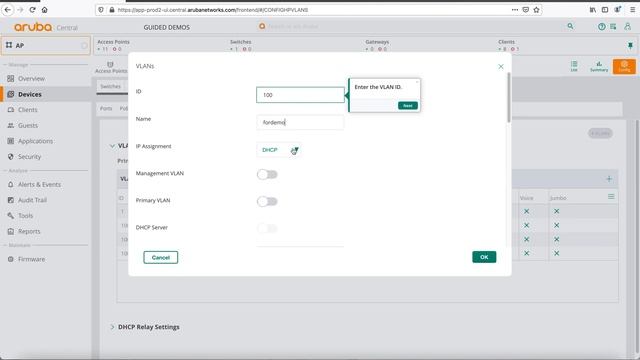Open Clients in sidebar
Screen dimensions: 640x360
point(27,110)
